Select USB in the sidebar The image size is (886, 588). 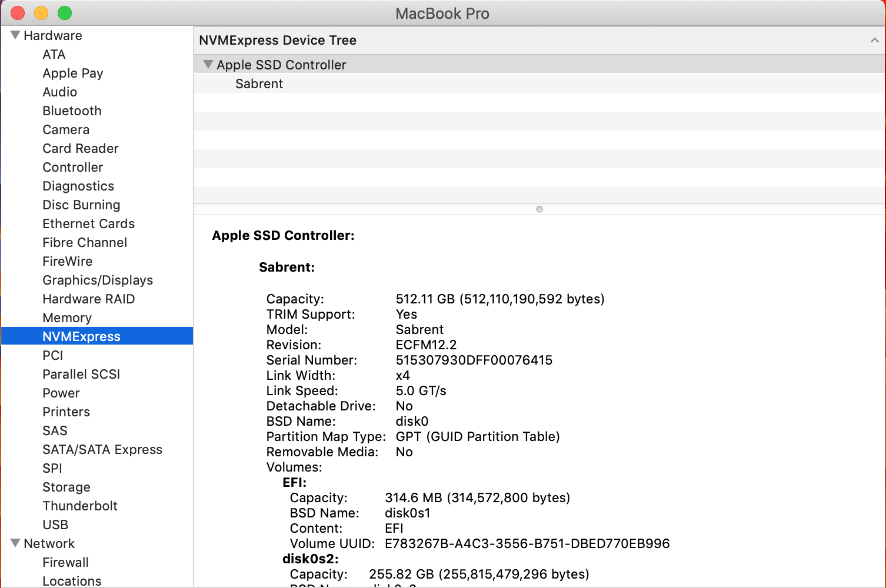click(x=55, y=524)
